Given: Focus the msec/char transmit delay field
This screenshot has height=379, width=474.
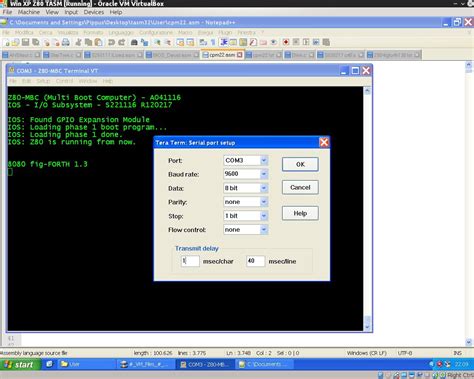Looking at the screenshot, I should pos(190,261).
